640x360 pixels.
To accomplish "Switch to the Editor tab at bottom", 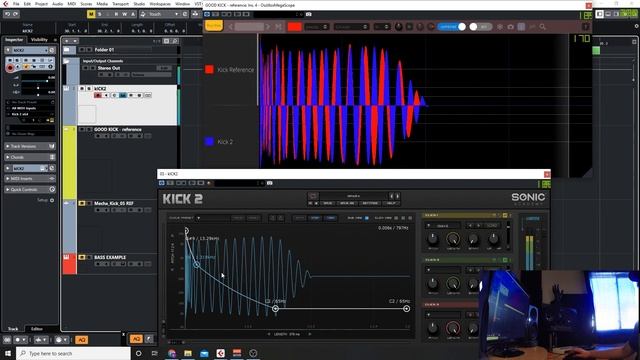I will click(x=37, y=329).
